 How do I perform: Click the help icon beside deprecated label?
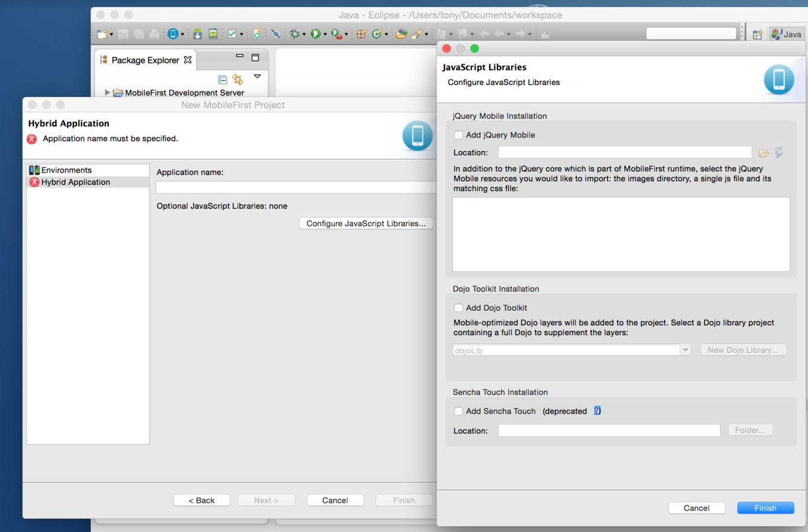[597, 411]
